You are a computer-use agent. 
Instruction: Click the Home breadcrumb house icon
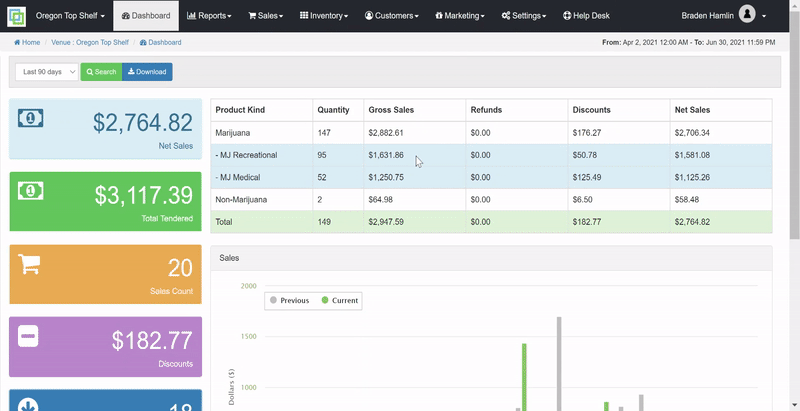tap(17, 42)
